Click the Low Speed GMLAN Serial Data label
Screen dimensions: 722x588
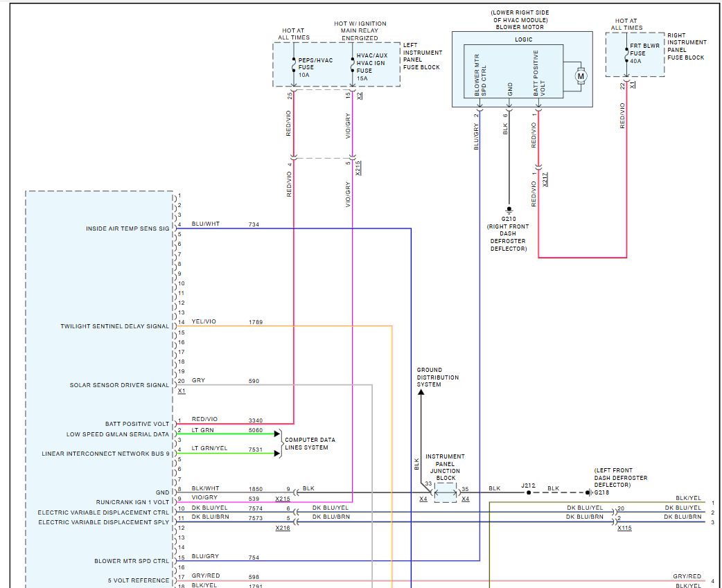[x=117, y=434]
